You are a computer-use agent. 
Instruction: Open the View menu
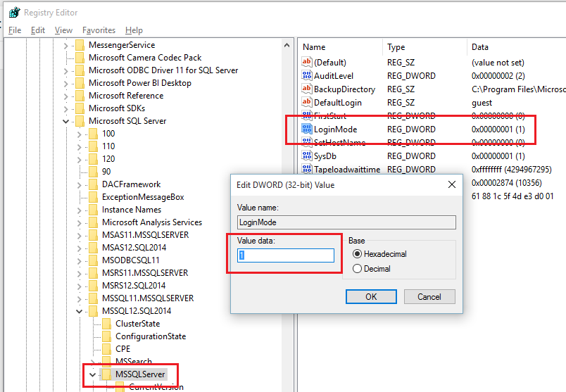tap(63, 30)
